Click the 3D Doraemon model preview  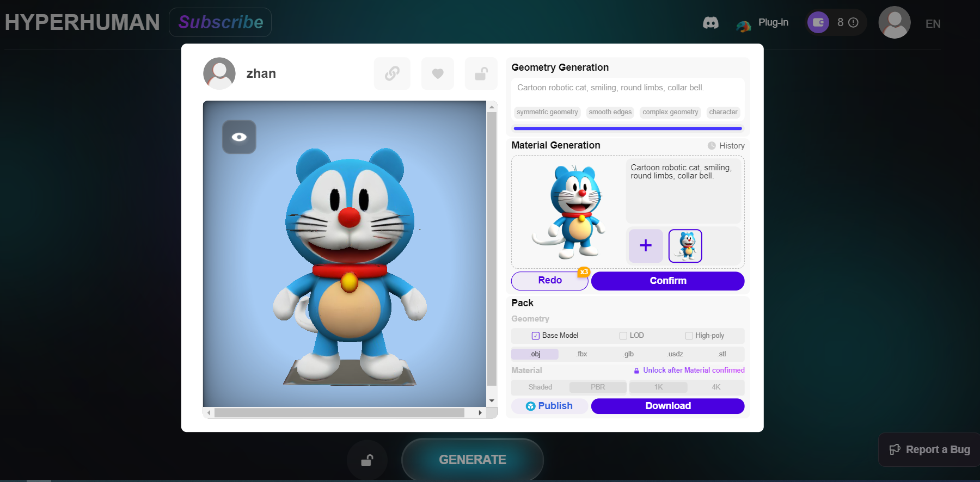[x=350, y=267]
